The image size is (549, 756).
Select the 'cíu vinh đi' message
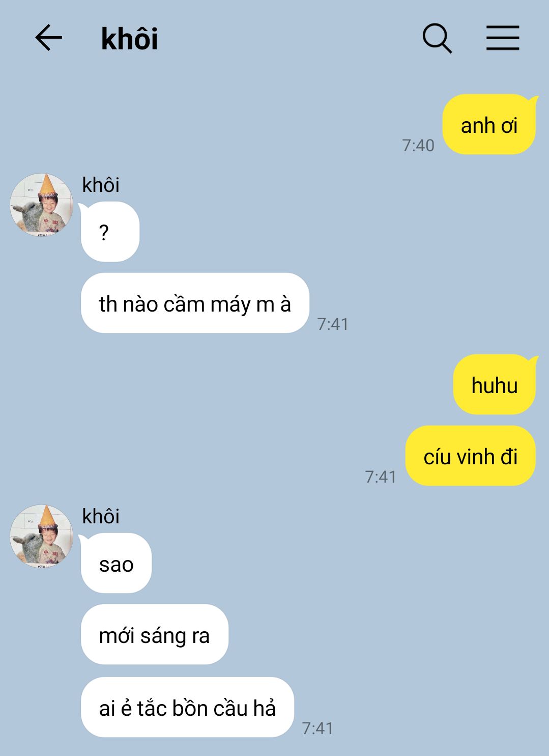(x=471, y=456)
